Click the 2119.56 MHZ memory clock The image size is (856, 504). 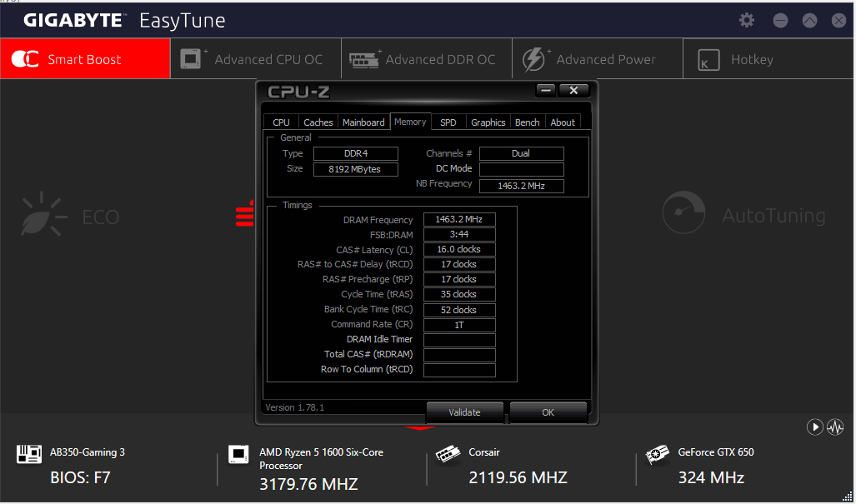(518, 478)
